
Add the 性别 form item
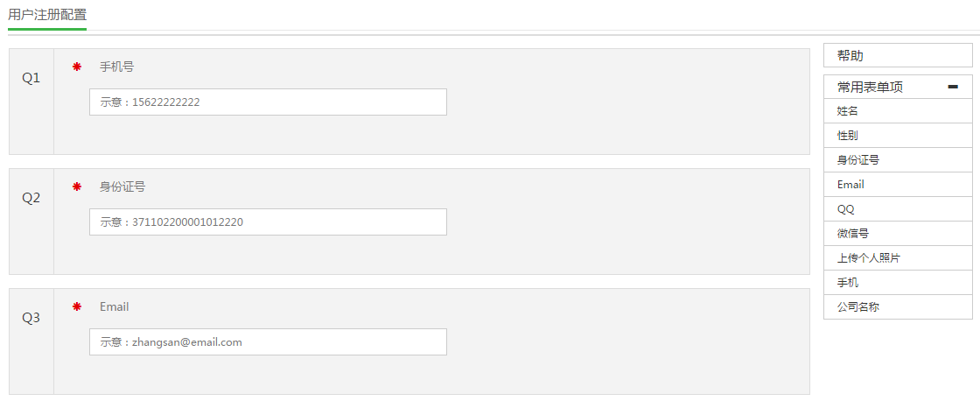tap(897, 136)
